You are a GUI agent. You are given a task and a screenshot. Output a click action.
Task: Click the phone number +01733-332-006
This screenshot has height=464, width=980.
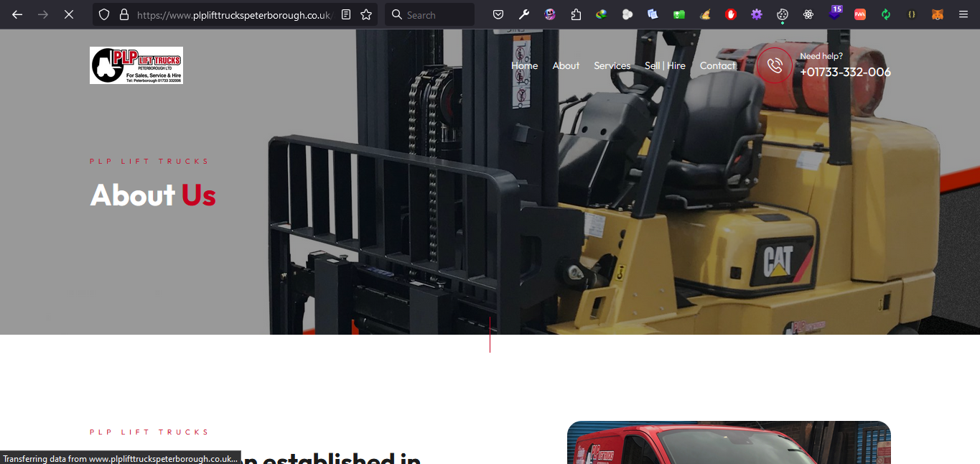click(845, 72)
